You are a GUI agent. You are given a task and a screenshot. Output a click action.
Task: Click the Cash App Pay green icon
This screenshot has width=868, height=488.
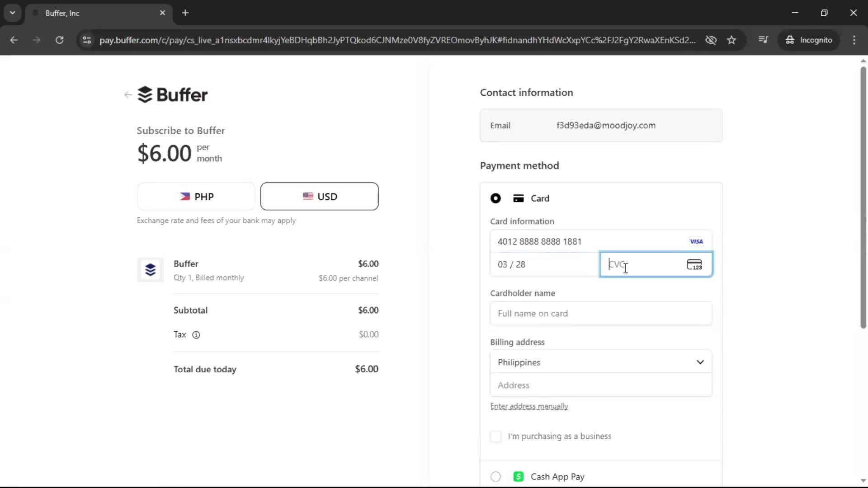tap(519, 476)
